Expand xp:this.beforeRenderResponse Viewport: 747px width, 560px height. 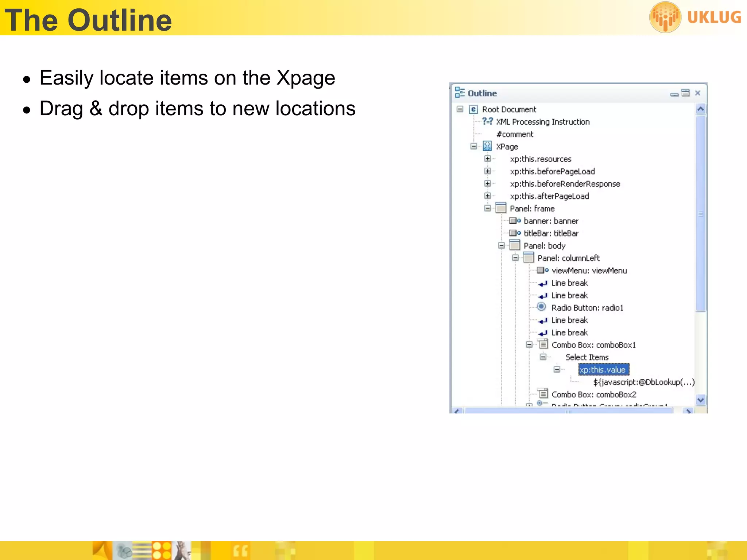point(487,183)
